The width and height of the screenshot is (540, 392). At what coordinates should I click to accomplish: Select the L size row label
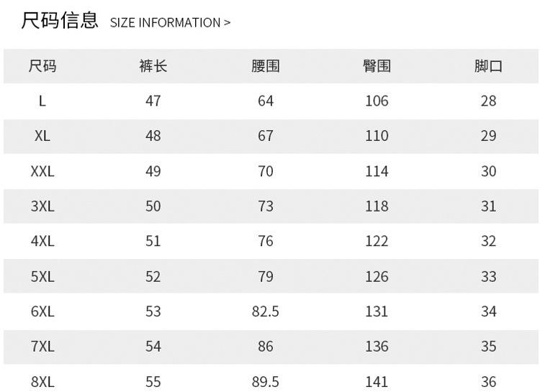(42, 101)
